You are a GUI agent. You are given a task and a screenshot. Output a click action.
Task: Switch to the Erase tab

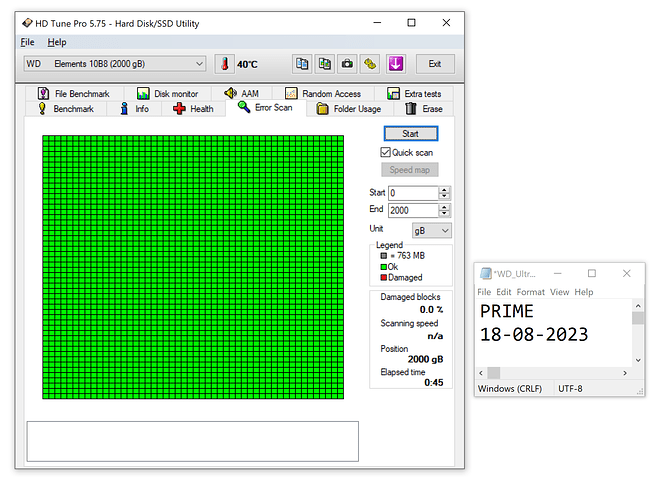(424, 109)
